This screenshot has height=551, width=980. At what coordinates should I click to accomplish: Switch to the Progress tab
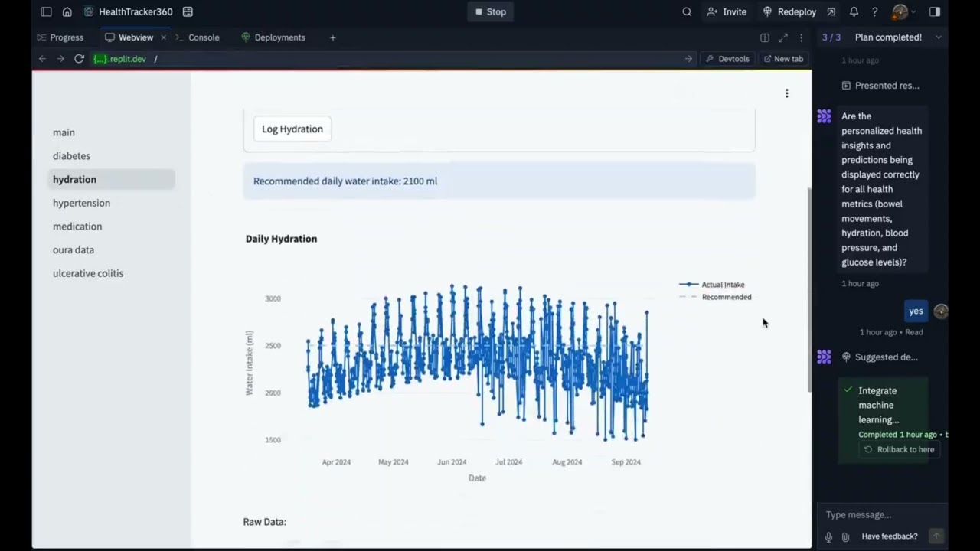(60, 37)
